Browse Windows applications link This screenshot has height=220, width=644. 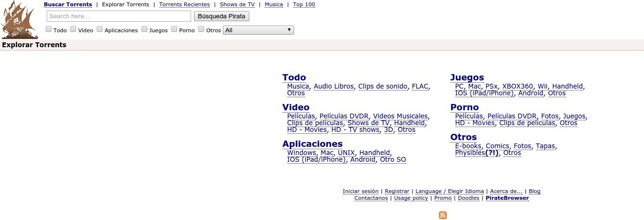click(x=302, y=153)
